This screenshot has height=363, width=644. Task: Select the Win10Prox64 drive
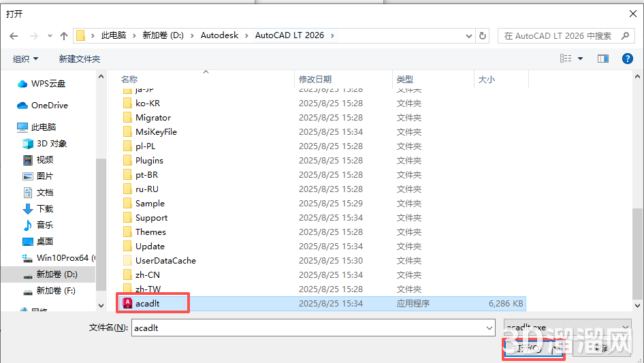click(x=59, y=257)
